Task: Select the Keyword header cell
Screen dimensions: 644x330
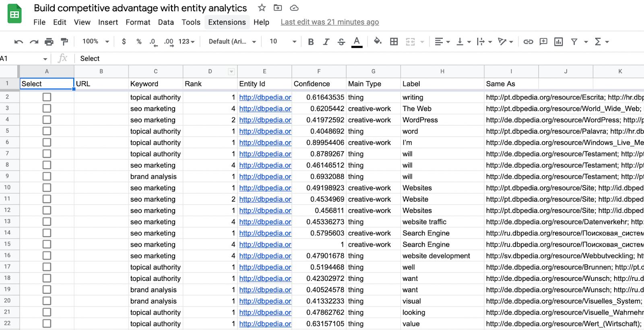Action: tap(156, 84)
